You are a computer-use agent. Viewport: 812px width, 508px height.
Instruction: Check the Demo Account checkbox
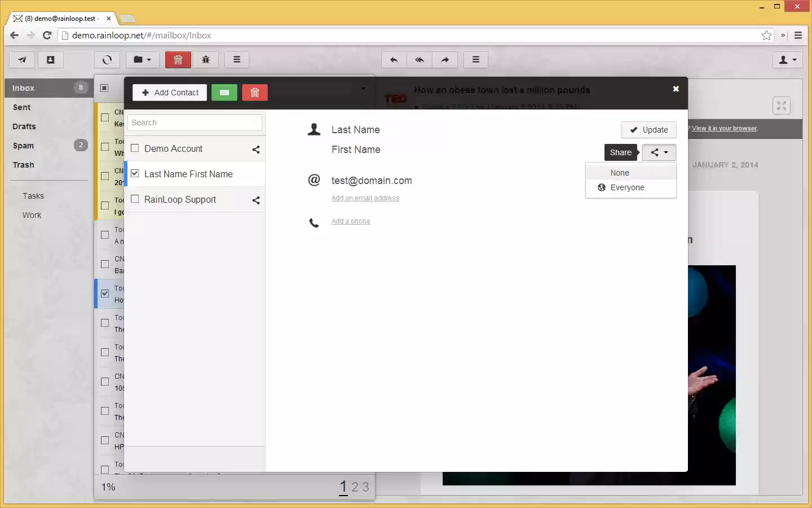point(135,148)
